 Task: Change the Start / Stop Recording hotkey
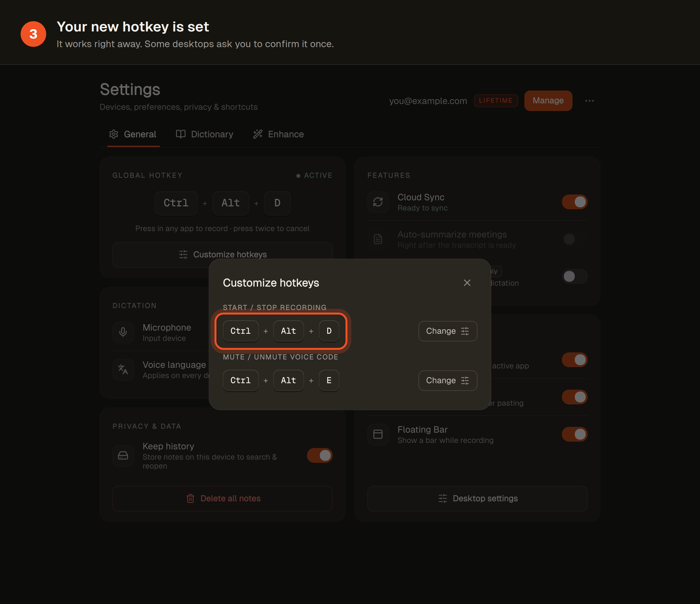(447, 331)
